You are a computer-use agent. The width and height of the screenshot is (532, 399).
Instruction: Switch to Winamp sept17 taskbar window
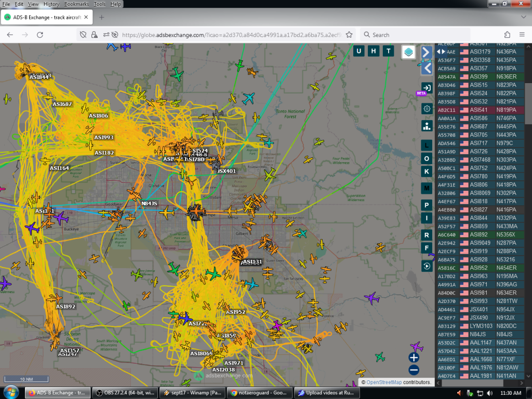coord(192,393)
